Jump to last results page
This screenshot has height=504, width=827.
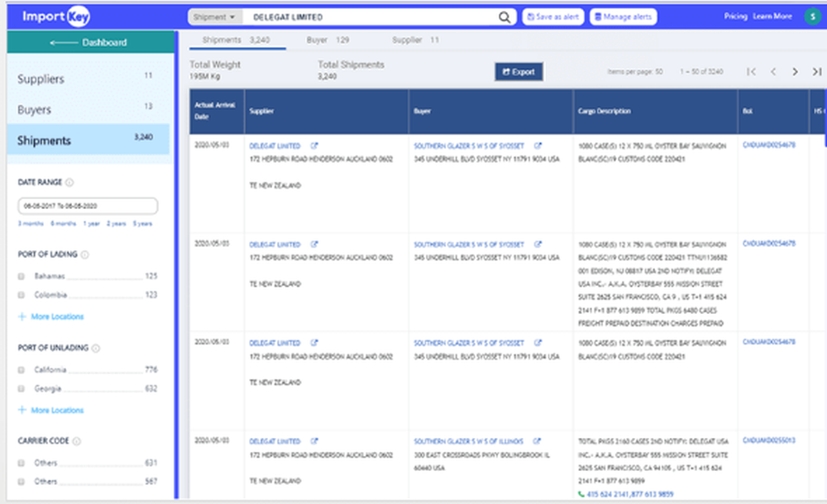click(x=816, y=72)
